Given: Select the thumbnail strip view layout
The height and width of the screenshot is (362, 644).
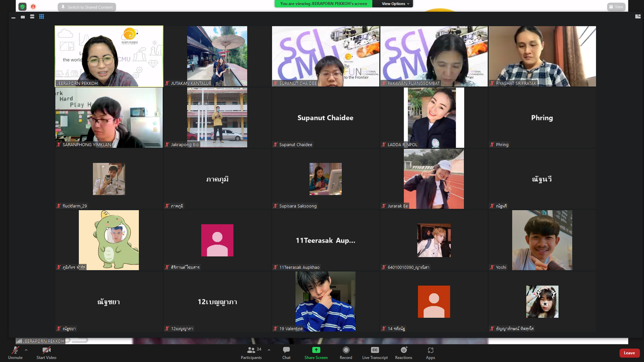Looking at the screenshot, I should pos(32,16).
